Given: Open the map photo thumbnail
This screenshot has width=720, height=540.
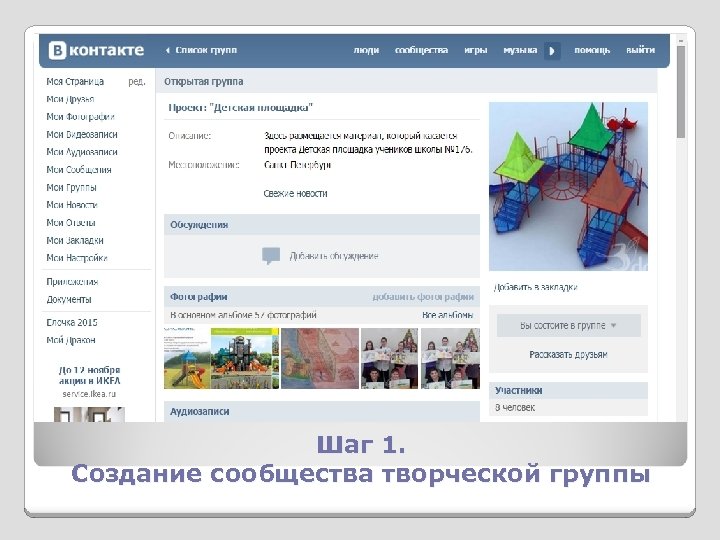Looking at the screenshot, I should point(320,358).
